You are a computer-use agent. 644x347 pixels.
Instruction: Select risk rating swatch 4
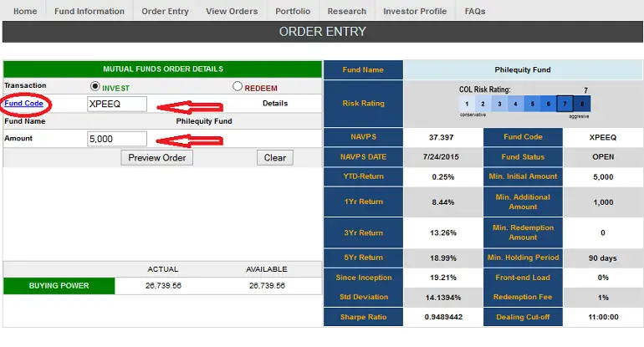(515, 104)
